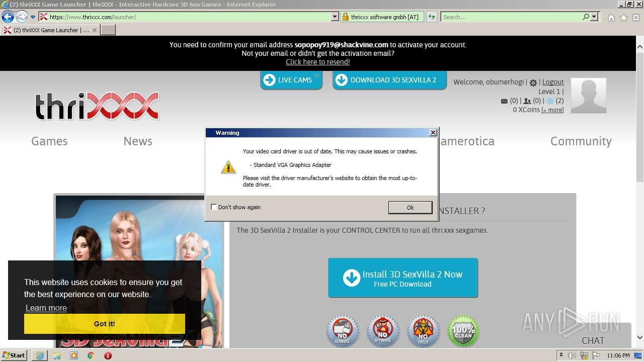Open the Community menu
The height and width of the screenshot is (362, 644).
point(581,141)
